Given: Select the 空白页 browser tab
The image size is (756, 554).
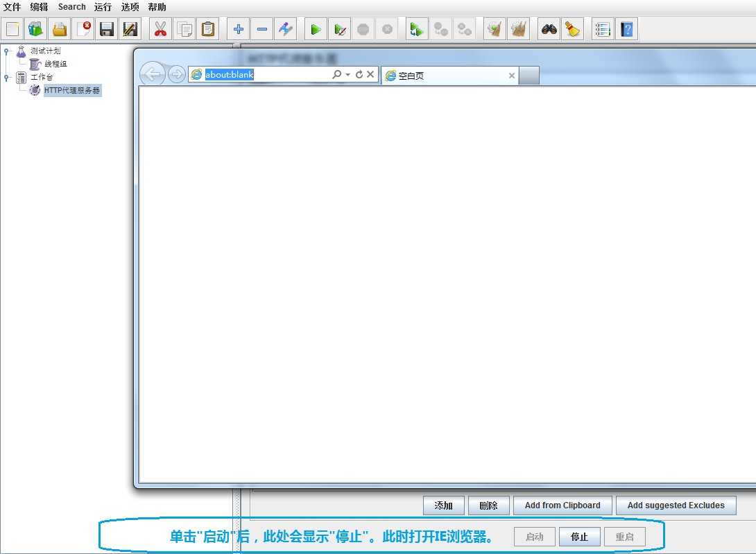Looking at the screenshot, I should [450, 76].
